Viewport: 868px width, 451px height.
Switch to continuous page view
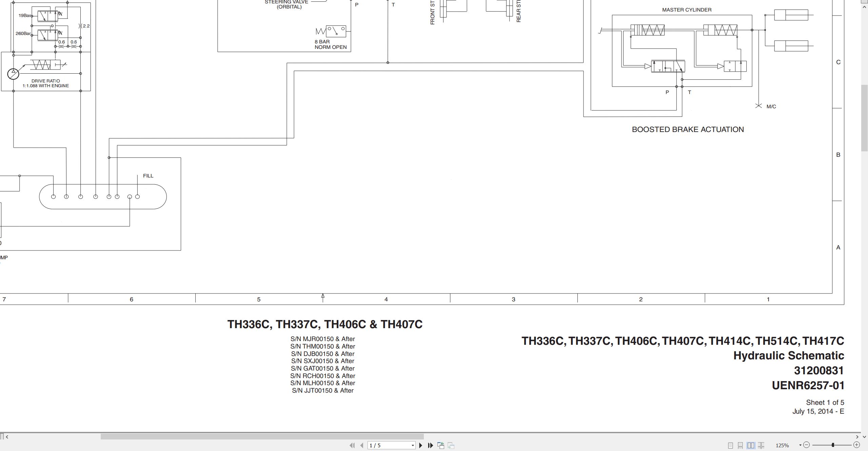click(741, 445)
